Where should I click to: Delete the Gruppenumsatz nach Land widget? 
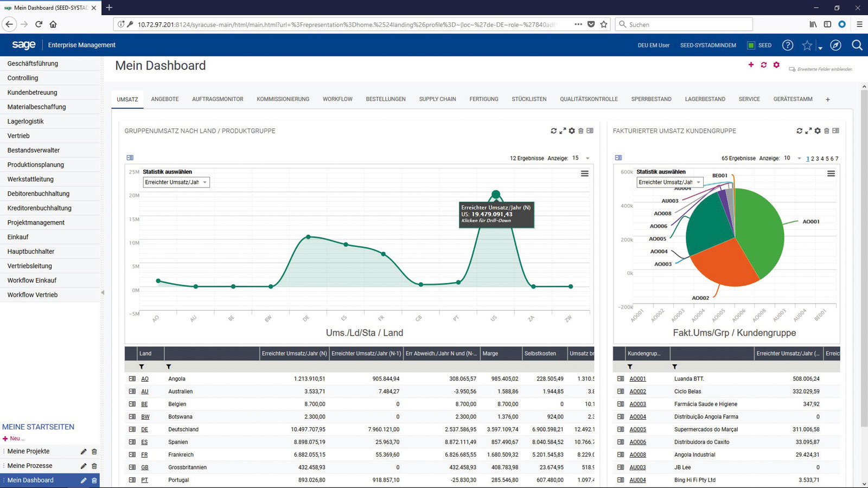[x=580, y=131]
